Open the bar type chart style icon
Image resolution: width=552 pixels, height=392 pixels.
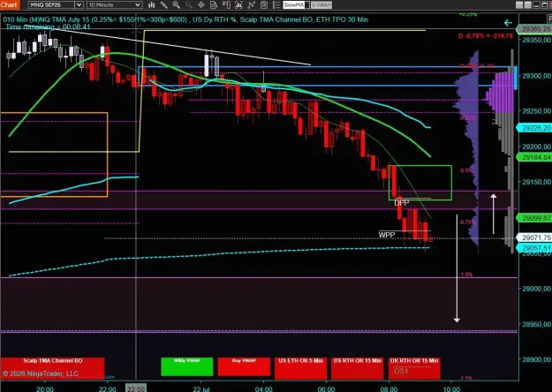click(152, 5)
